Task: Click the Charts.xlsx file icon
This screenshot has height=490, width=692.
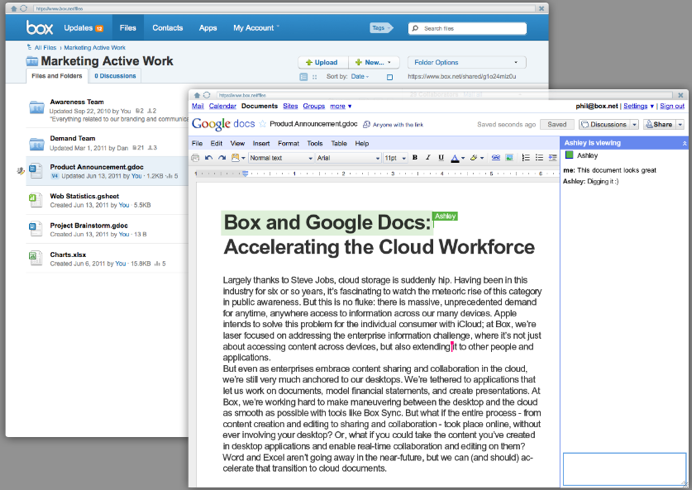Action: 35,259
